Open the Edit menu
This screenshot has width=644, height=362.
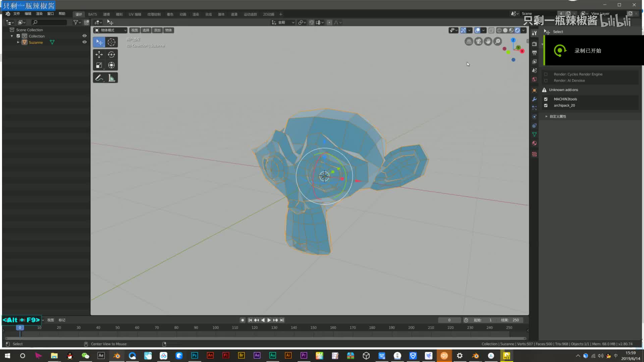[28, 14]
